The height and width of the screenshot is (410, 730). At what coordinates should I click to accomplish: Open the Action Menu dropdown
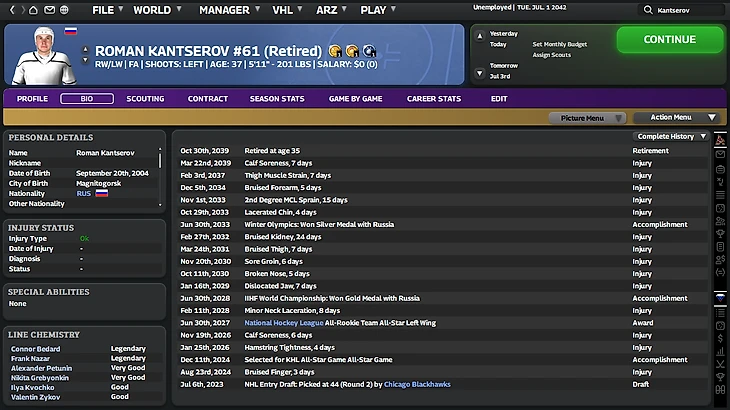point(675,118)
